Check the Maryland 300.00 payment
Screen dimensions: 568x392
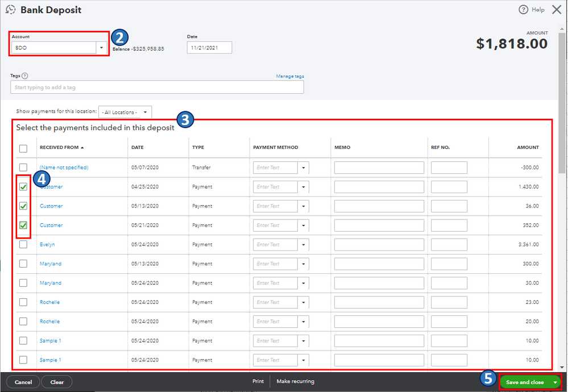[x=23, y=264]
